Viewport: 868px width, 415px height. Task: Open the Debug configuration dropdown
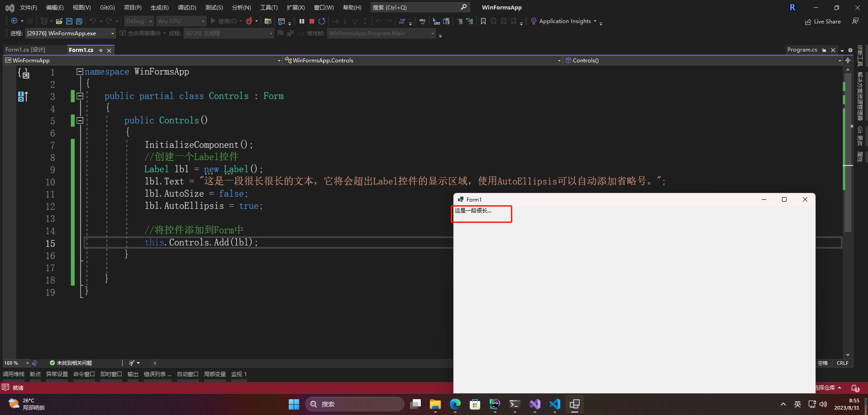pyautogui.click(x=139, y=21)
